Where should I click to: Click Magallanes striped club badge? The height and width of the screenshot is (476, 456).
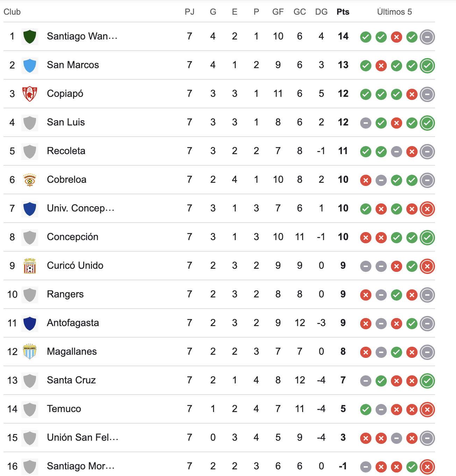click(30, 352)
